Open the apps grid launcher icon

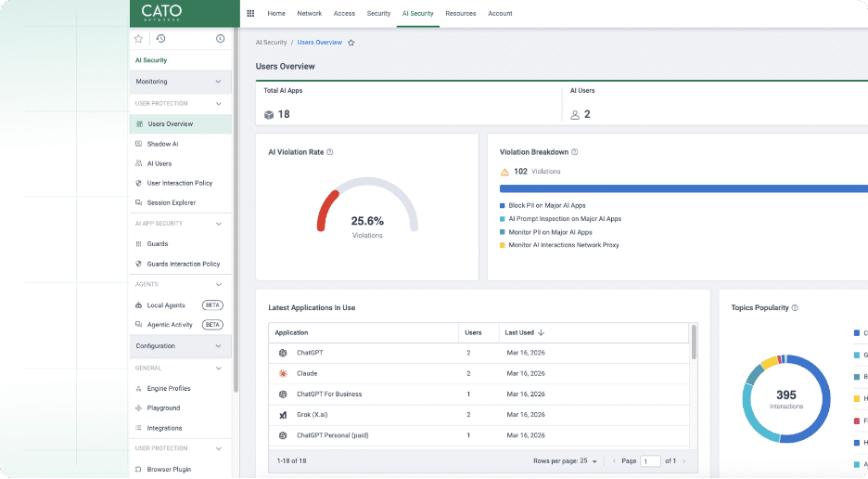250,13
